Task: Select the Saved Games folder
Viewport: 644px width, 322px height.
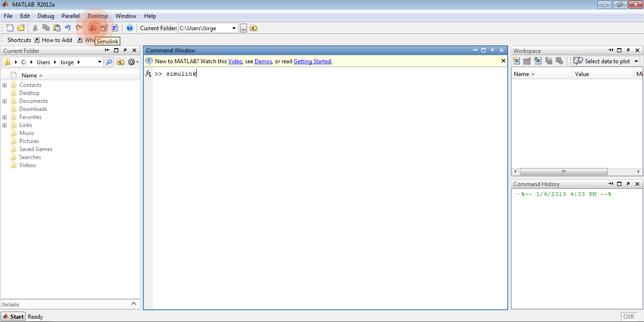Action: click(36, 149)
